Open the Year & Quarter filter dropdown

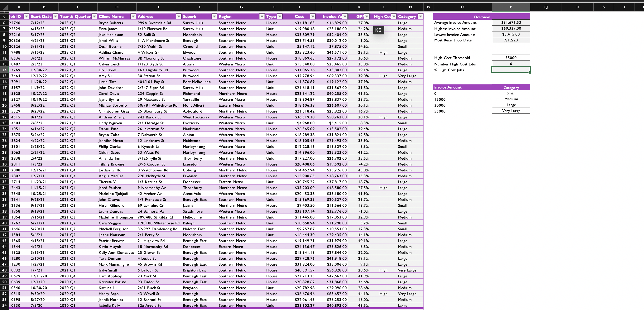point(94,17)
